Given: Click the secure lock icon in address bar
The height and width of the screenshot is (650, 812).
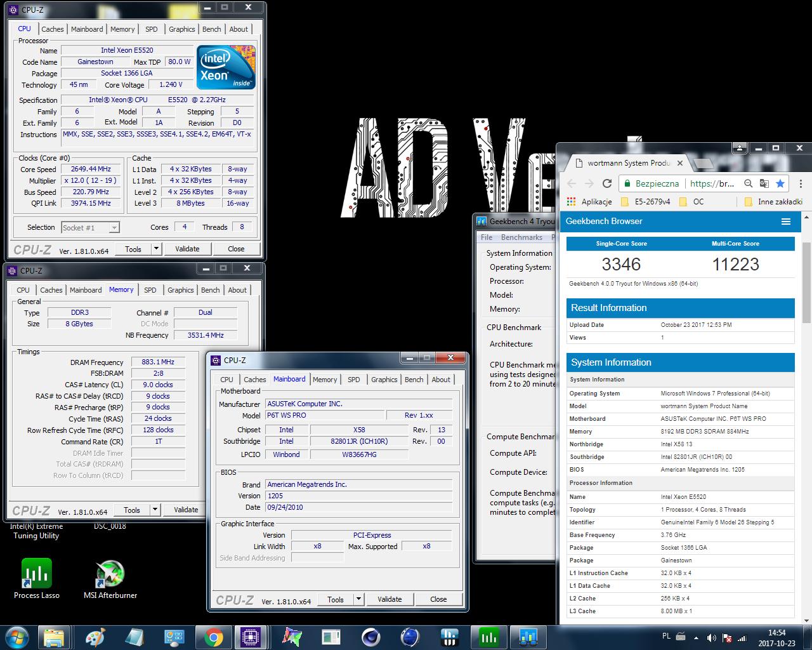Looking at the screenshot, I should (x=627, y=183).
